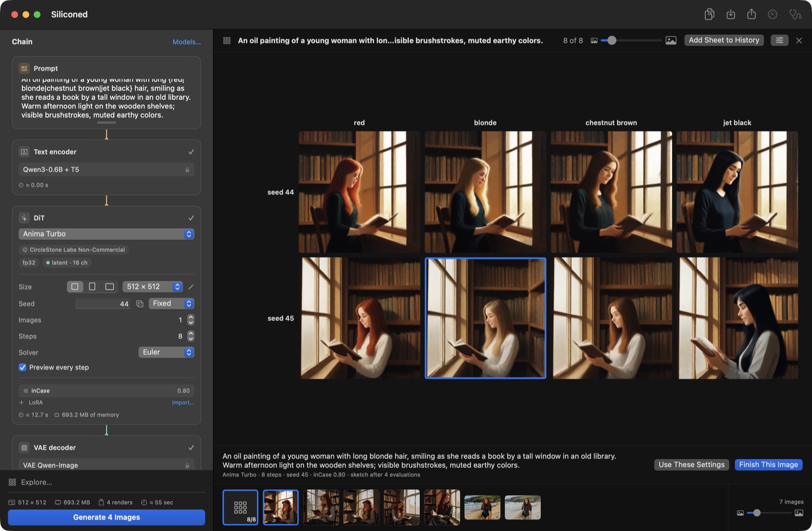The image size is (812, 531).
Task: Click Add Sheet to History
Action: pyautogui.click(x=724, y=40)
